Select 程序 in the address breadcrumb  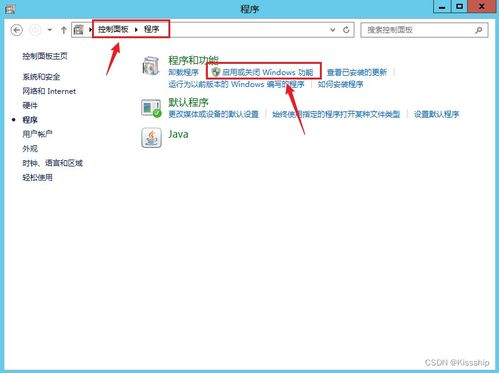tap(151, 29)
